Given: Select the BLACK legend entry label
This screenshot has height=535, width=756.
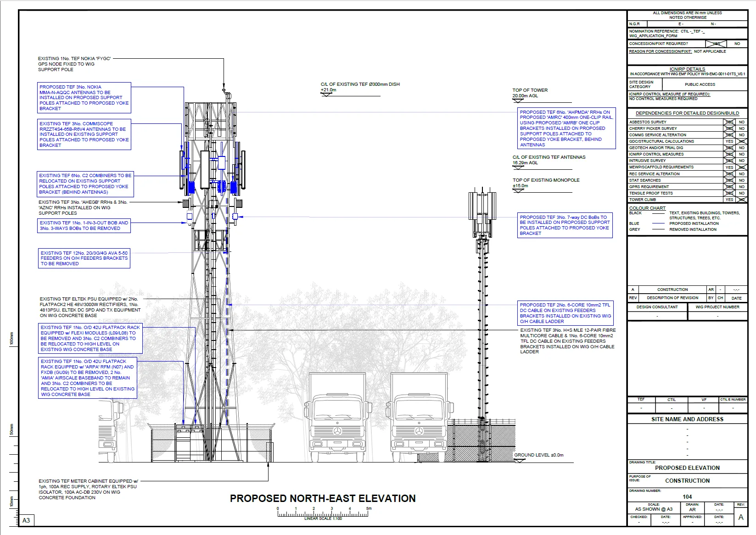Looking at the screenshot, I should [635, 213].
